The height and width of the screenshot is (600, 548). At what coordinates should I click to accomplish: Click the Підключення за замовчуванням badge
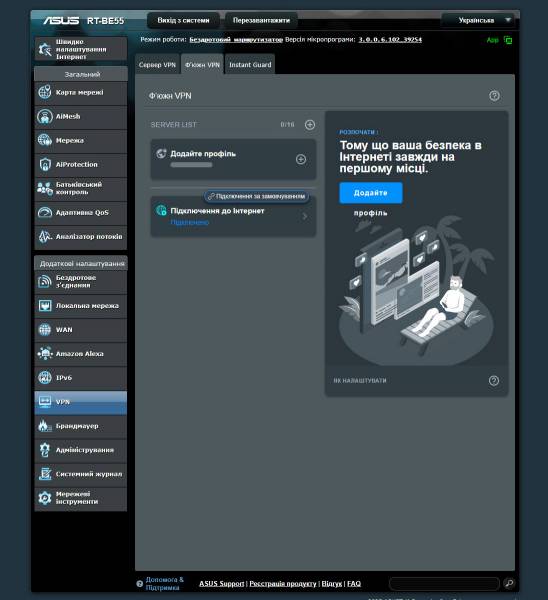pos(257,196)
